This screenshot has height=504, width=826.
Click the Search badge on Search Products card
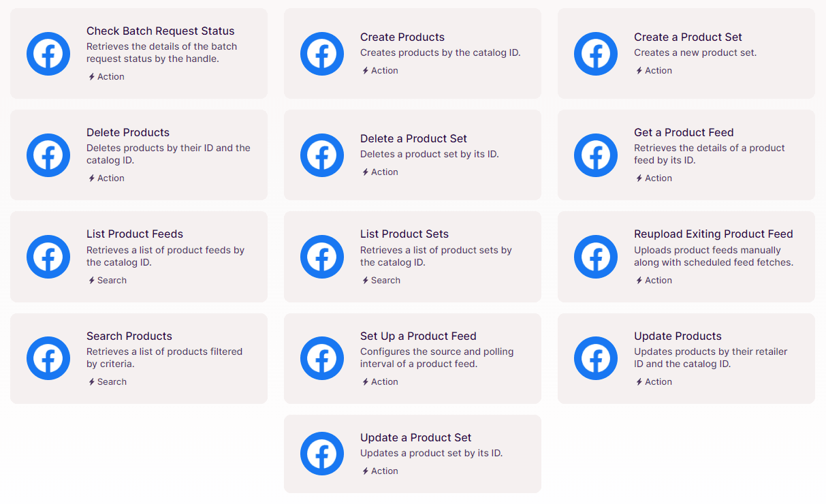click(x=107, y=381)
